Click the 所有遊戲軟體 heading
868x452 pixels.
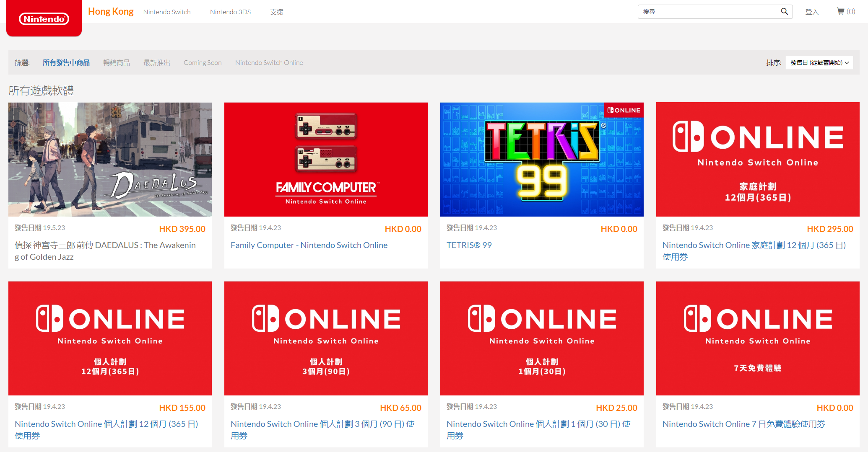pyautogui.click(x=41, y=90)
